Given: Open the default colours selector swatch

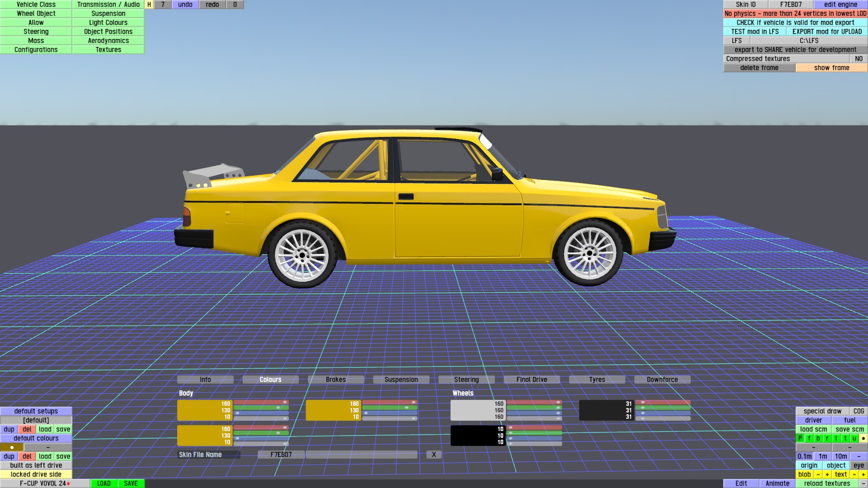Looking at the screenshot, I should tap(12, 447).
